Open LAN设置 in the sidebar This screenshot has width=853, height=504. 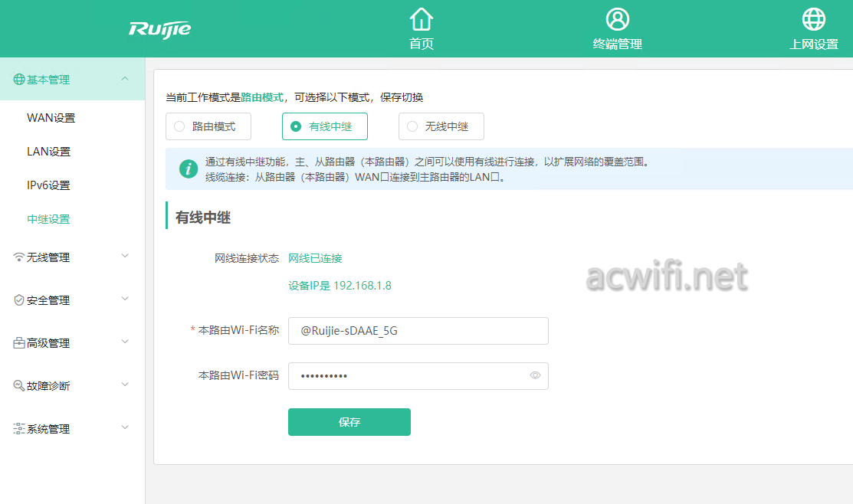point(49,152)
